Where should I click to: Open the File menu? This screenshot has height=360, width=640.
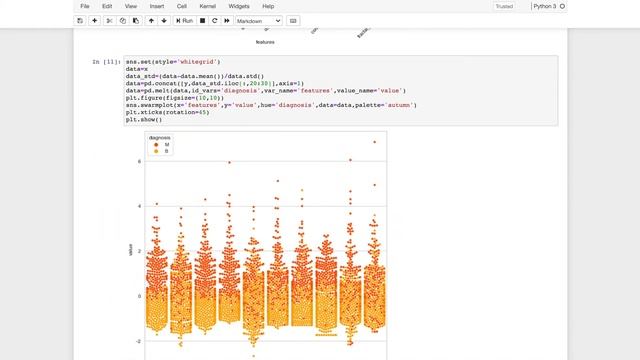pyautogui.click(x=85, y=6)
